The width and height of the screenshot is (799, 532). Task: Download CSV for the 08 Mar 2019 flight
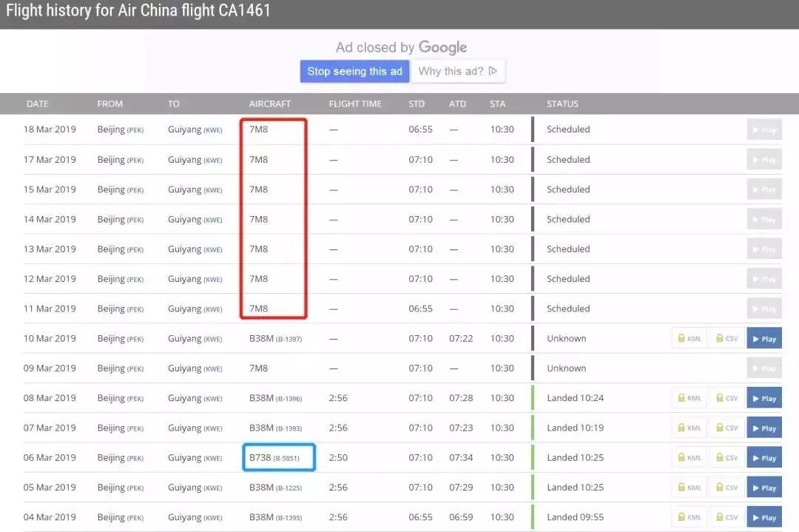coord(726,397)
